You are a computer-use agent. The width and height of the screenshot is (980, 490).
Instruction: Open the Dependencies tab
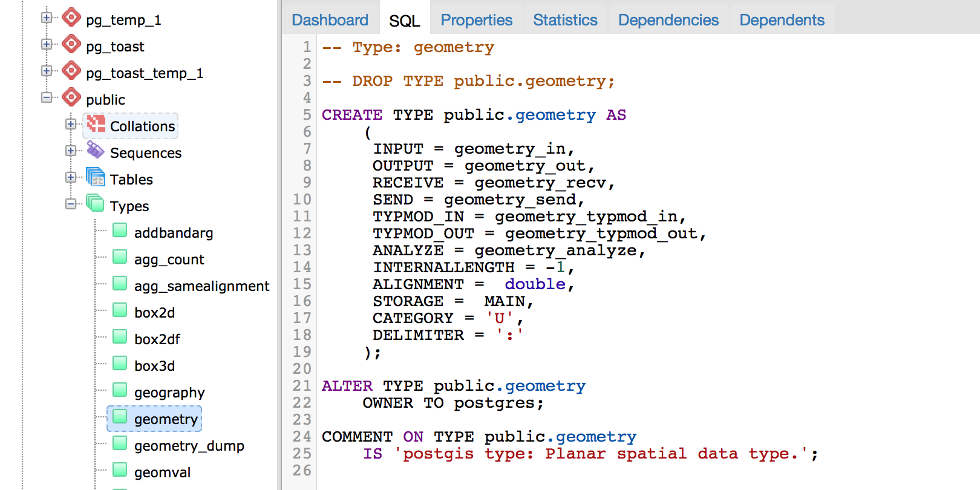click(668, 20)
